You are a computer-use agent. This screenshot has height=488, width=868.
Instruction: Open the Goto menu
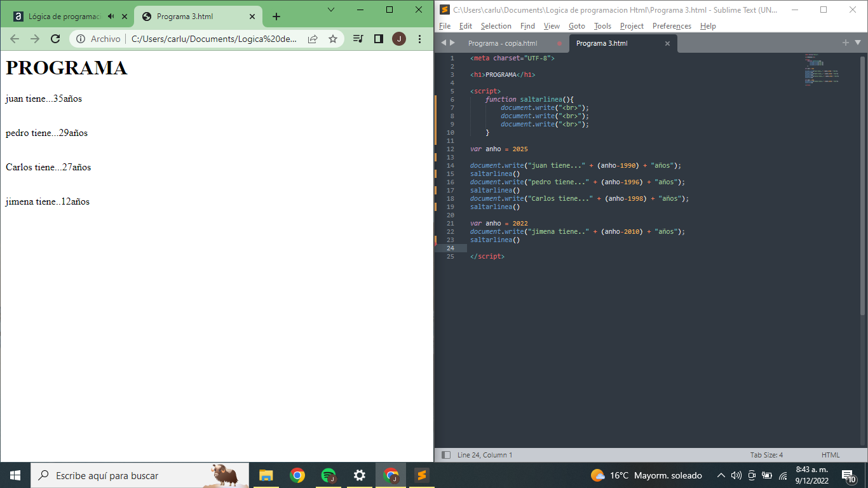coord(577,26)
